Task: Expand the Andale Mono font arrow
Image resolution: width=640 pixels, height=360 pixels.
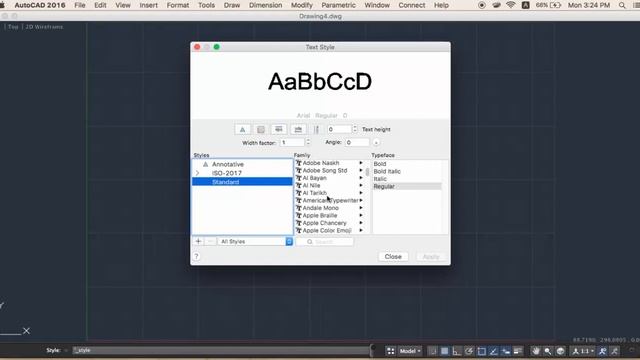Action: 361,208
